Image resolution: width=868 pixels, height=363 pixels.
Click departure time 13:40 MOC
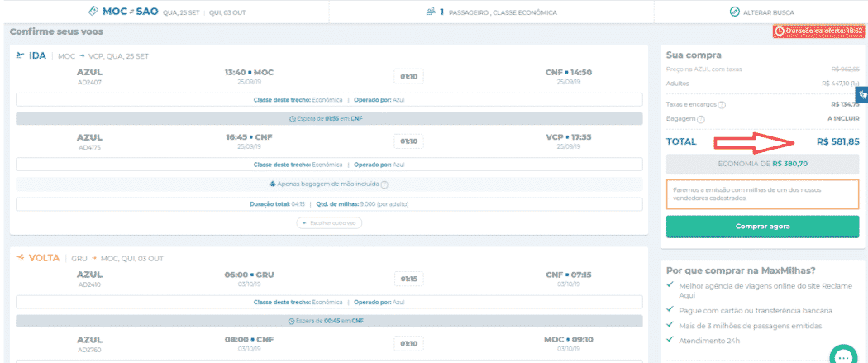249,73
